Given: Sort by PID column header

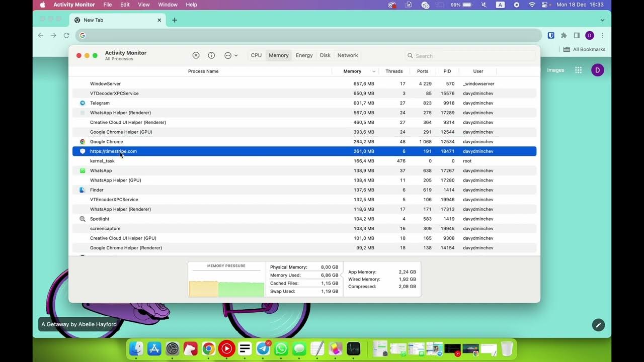Looking at the screenshot, I should click(447, 71).
